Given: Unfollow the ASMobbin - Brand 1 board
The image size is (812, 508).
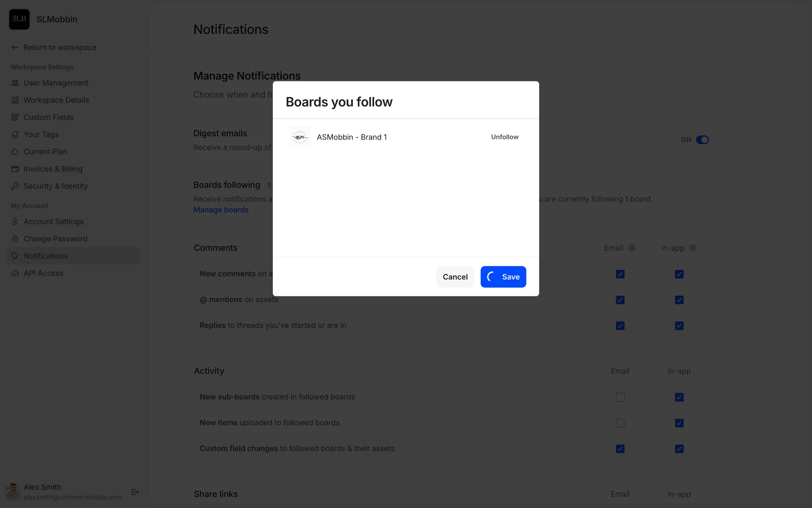Looking at the screenshot, I should point(505,137).
